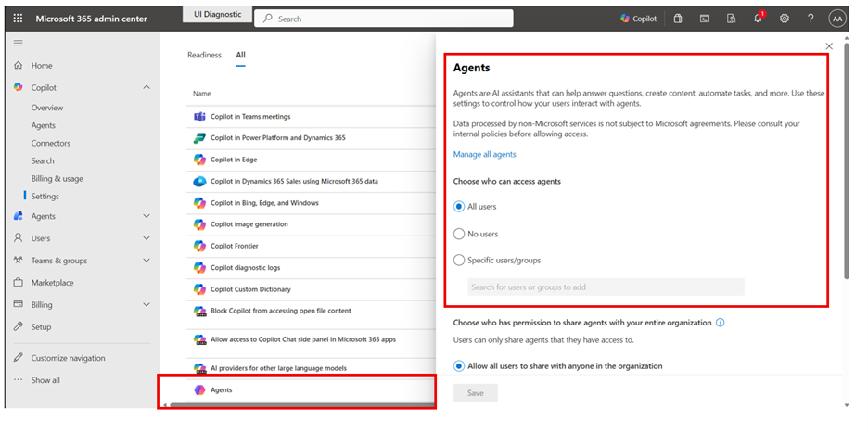Open Copilot from the top bar
The image size is (868, 434).
pyautogui.click(x=638, y=19)
